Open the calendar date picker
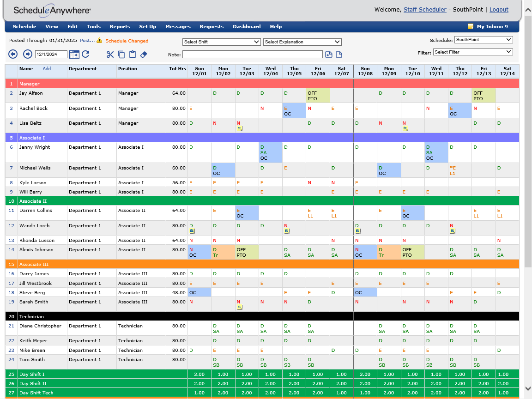The image size is (532, 399). coord(74,54)
